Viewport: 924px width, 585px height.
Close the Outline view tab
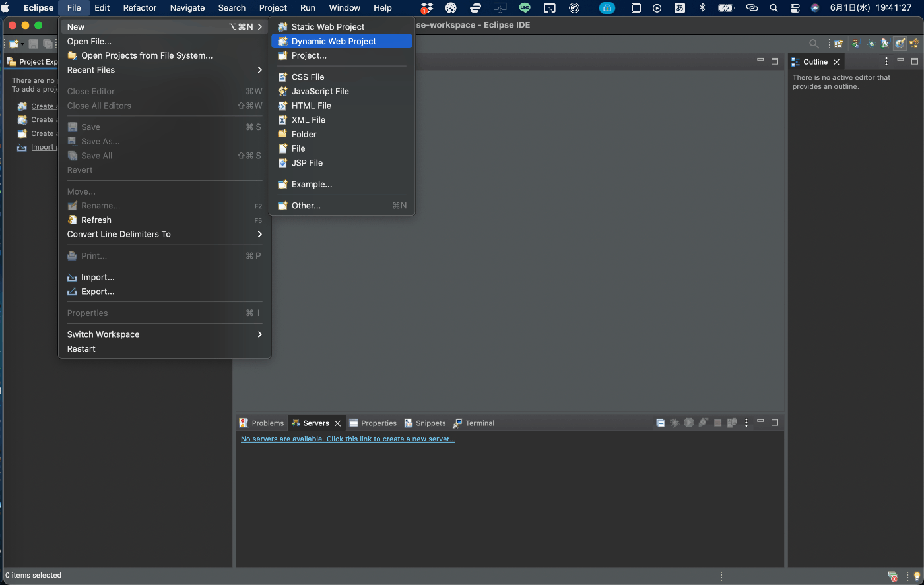tap(836, 62)
